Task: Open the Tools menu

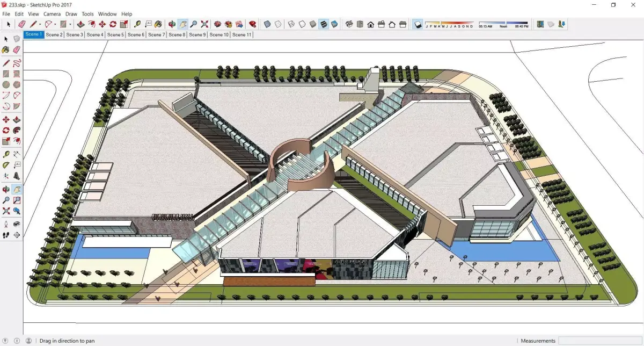Action: pyautogui.click(x=87, y=14)
